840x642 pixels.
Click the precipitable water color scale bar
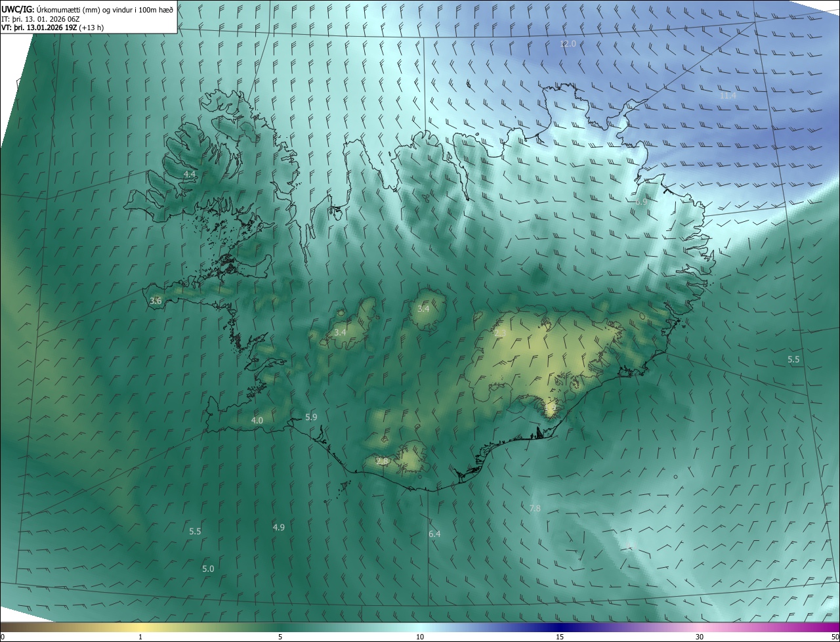[420, 627]
